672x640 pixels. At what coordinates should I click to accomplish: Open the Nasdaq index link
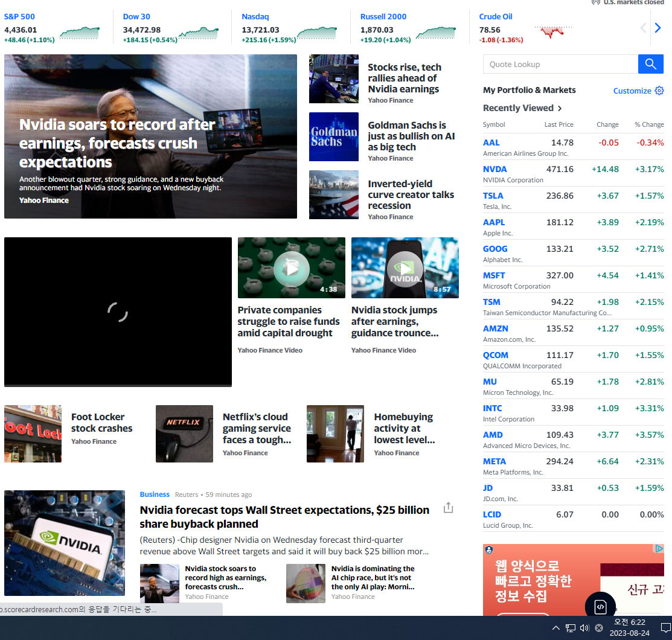[x=255, y=17]
